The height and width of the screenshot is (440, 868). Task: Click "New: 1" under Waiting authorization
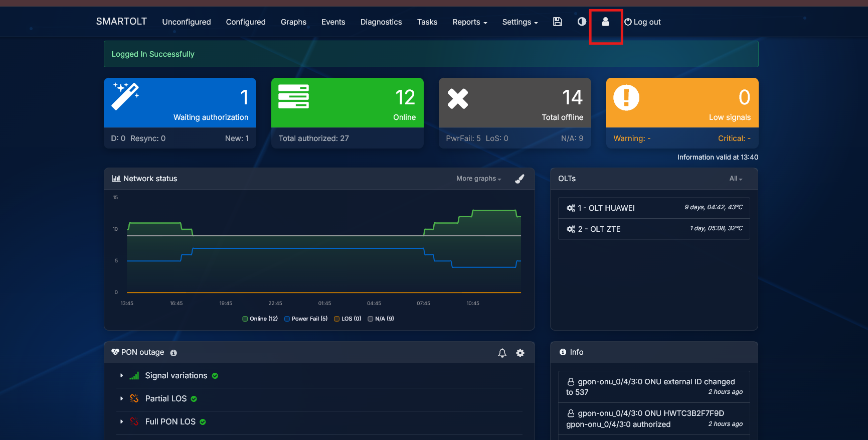point(237,138)
